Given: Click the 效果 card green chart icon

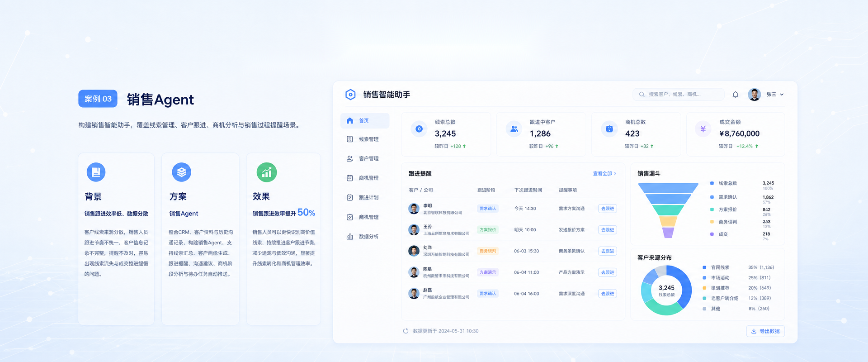Looking at the screenshot, I should pyautogui.click(x=267, y=172).
